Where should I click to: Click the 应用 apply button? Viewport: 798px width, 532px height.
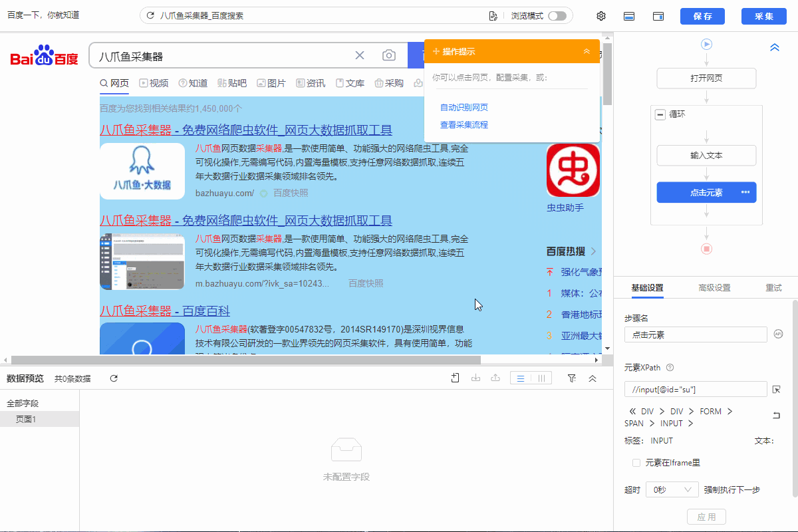[x=706, y=517]
